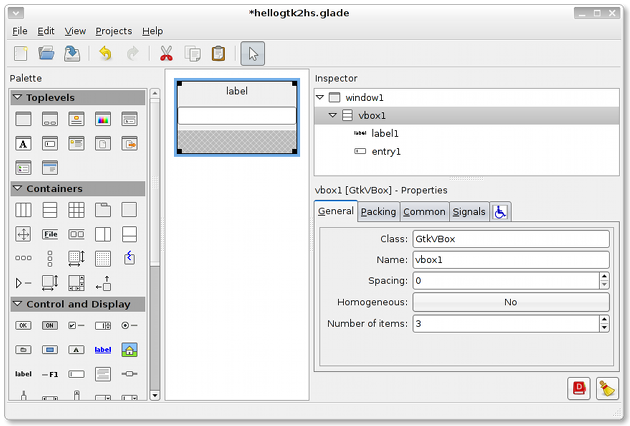Image resolution: width=630 pixels, height=426 pixels.
Task: Switch to the Packing tab
Action: tap(378, 212)
